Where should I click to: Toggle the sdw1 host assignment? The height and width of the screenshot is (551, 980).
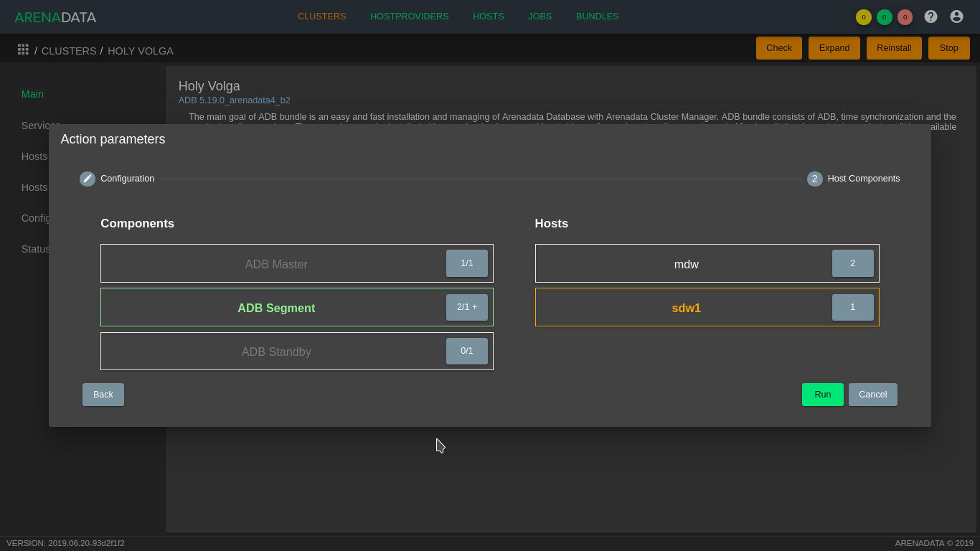click(685, 308)
